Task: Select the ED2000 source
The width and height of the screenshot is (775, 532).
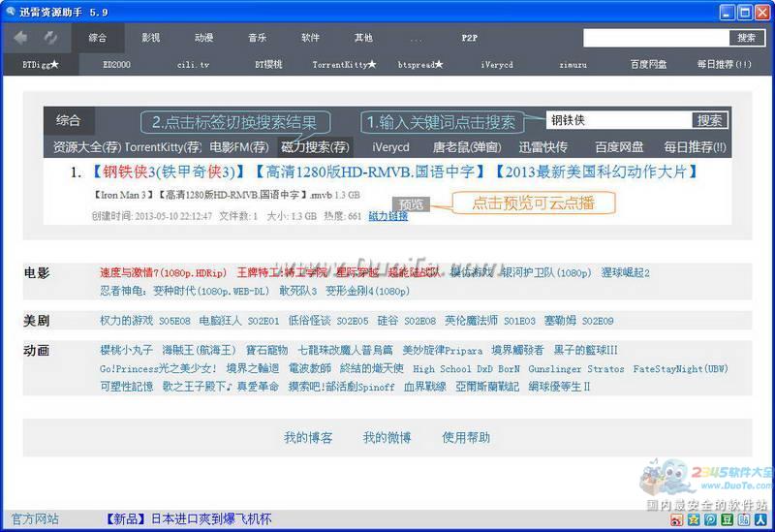Action: 116,64
